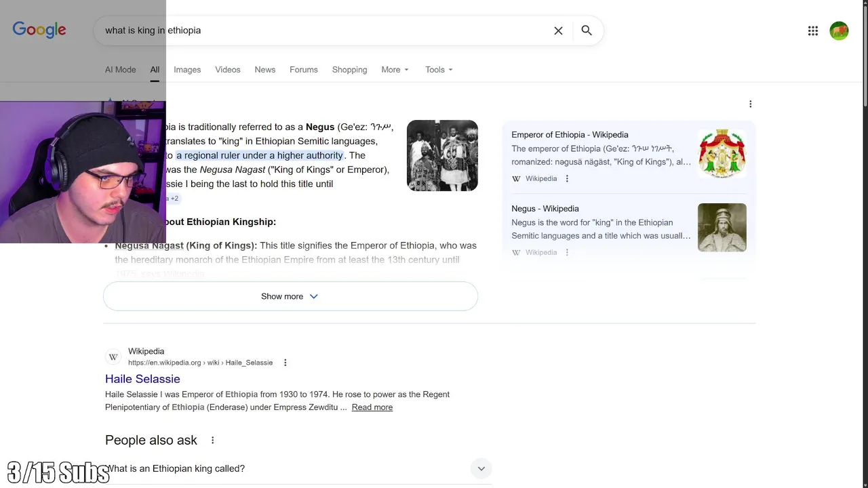The width and height of the screenshot is (868, 488).
Task: Open the Tools dropdown
Action: (439, 70)
